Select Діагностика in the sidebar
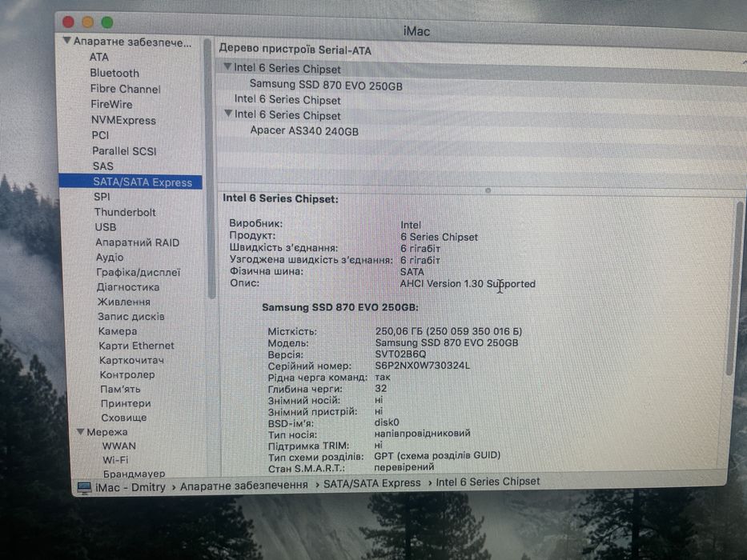This screenshot has width=747, height=560. coord(127,287)
